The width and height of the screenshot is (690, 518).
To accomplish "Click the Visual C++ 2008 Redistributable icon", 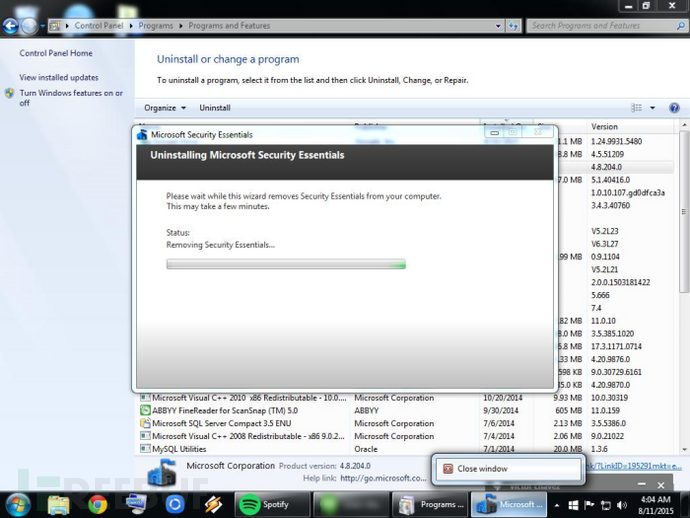I will tap(145, 436).
